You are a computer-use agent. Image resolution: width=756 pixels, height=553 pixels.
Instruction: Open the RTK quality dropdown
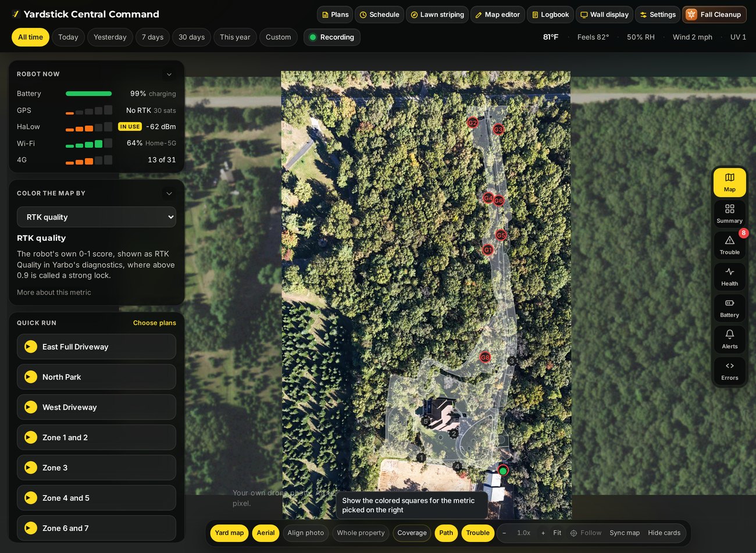point(97,217)
